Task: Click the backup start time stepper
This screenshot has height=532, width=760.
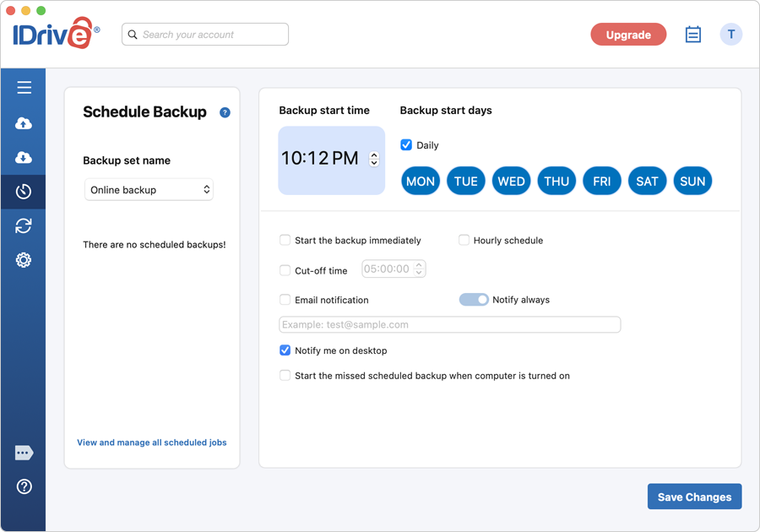Action: click(x=374, y=159)
